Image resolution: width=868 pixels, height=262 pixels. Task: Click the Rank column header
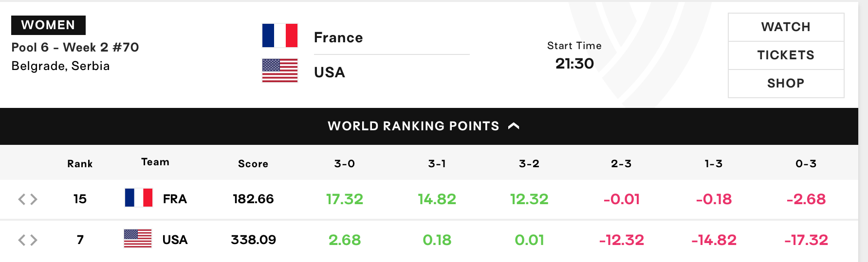pyautogui.click(x=80, y=164)
